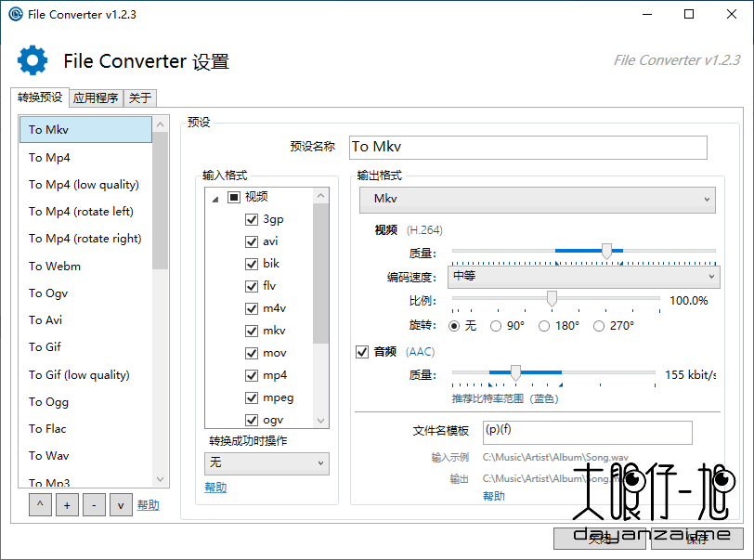This screenshot has width=754, height=560.
Task: Collapse the 视频 tree node
Action: [215, 199]
